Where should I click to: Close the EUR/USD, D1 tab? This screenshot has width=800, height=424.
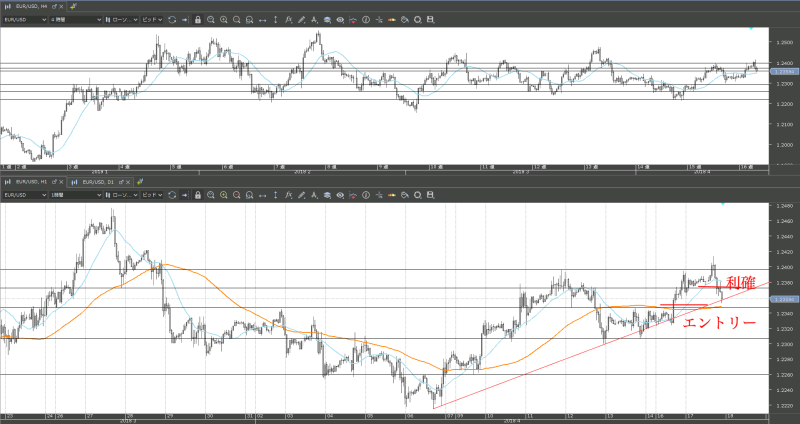click(x=128, y=182)
